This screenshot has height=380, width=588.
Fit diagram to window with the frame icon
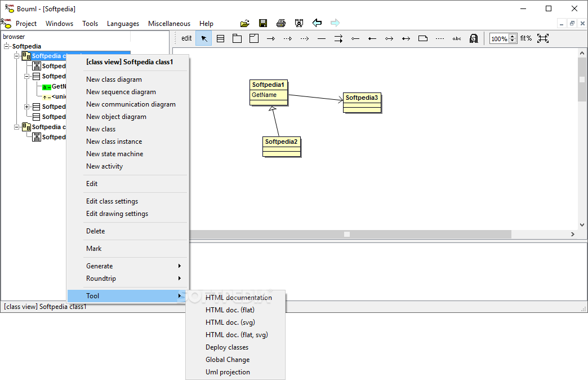click(x=542, y=38)
